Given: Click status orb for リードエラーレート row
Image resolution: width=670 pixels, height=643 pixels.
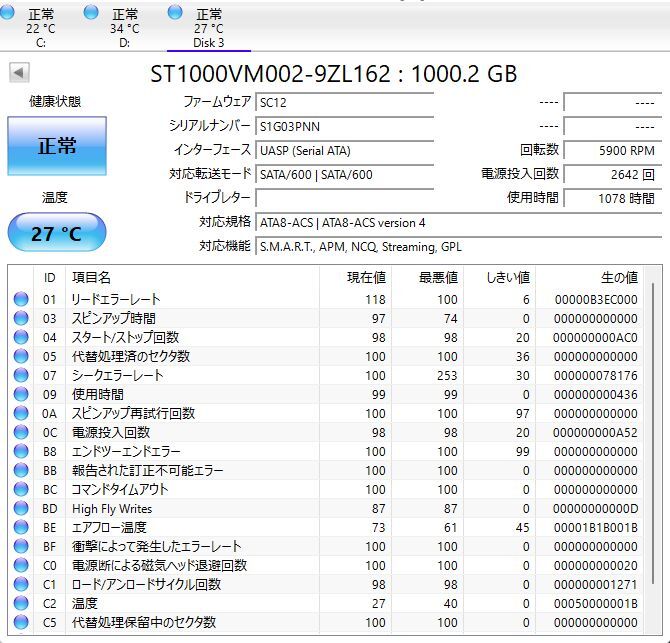Looking at the screenshot, I should [21, 299].
